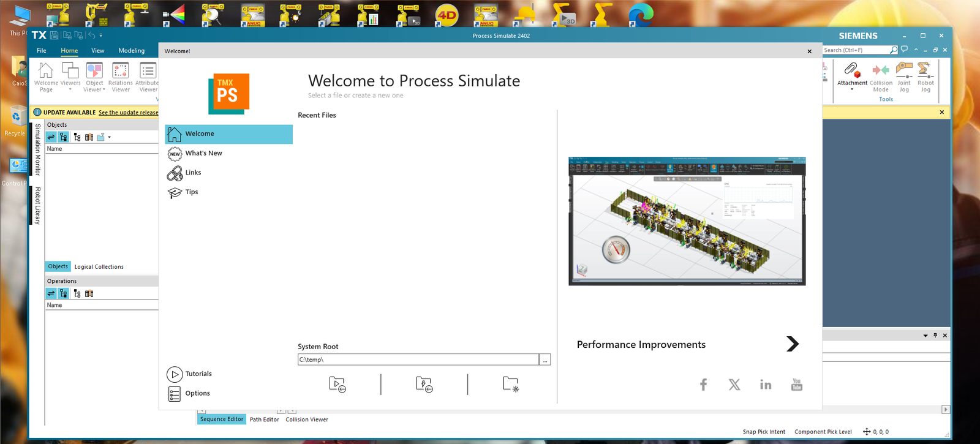
Task: Open the Modeling ribbon tab
Action: click(x=131, y=51)
